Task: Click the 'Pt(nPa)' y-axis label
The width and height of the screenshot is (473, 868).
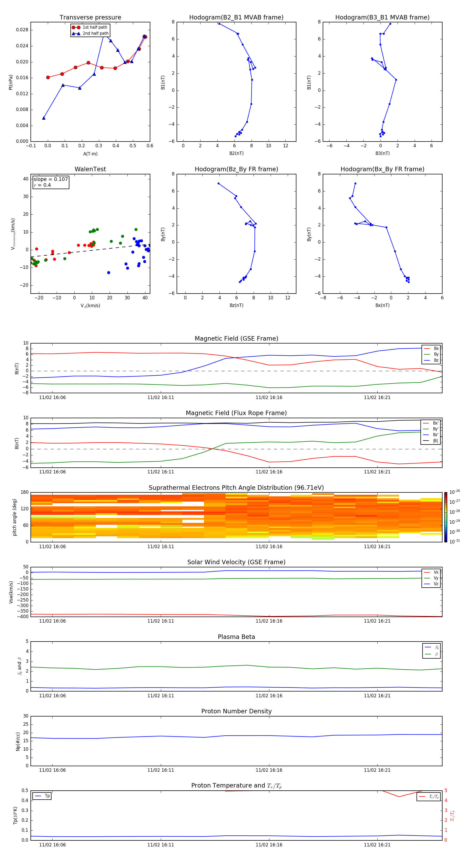Action: (x=11, y=82)
